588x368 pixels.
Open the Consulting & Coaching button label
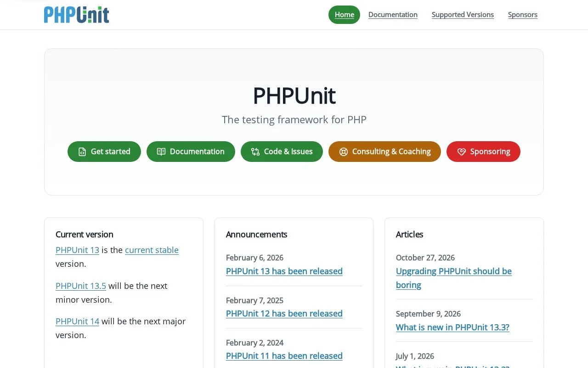click(x=391, y=151)
